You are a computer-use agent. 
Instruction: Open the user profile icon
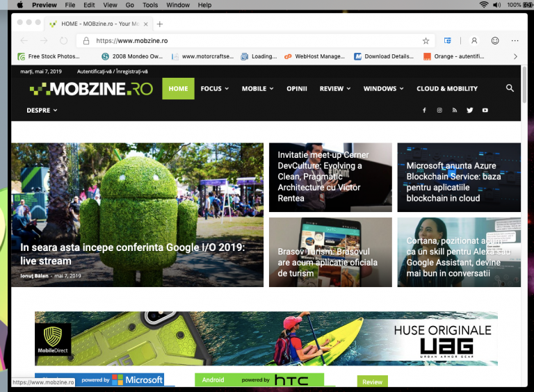[x=474, y=41]
